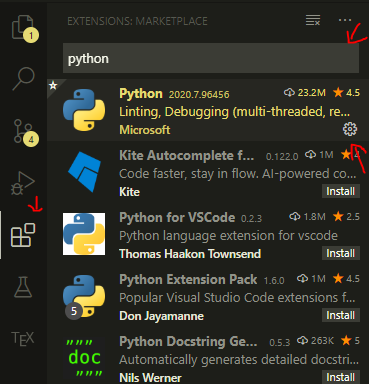
Task: Open the TeX LaTeX view icon
Action: [23, 338]
